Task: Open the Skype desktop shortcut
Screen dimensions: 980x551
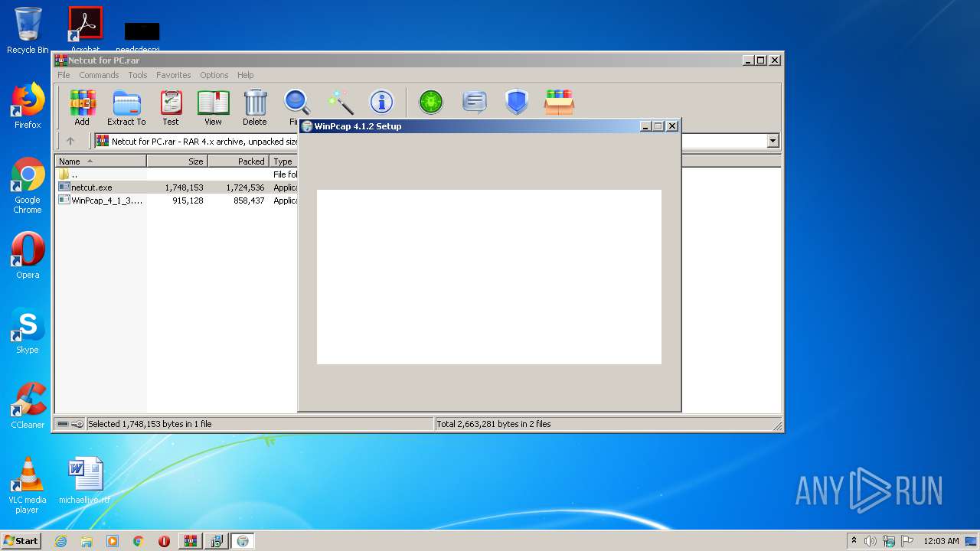Action: click(28, 331)
